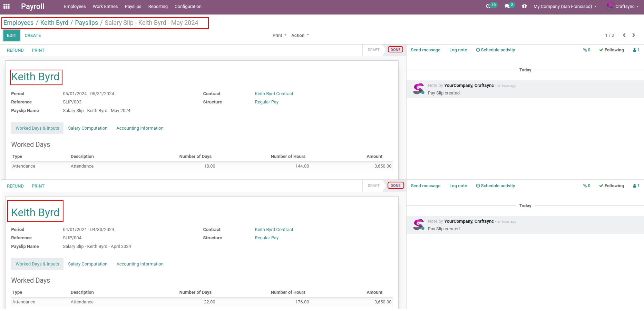Click Keith Byrd in the breadcrumb
644x311 pixels.
click(54, 23)
